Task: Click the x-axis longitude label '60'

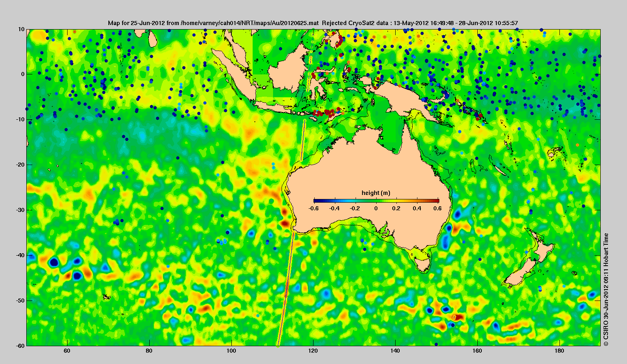Action: pyautogui.click(x=67, y=351)
